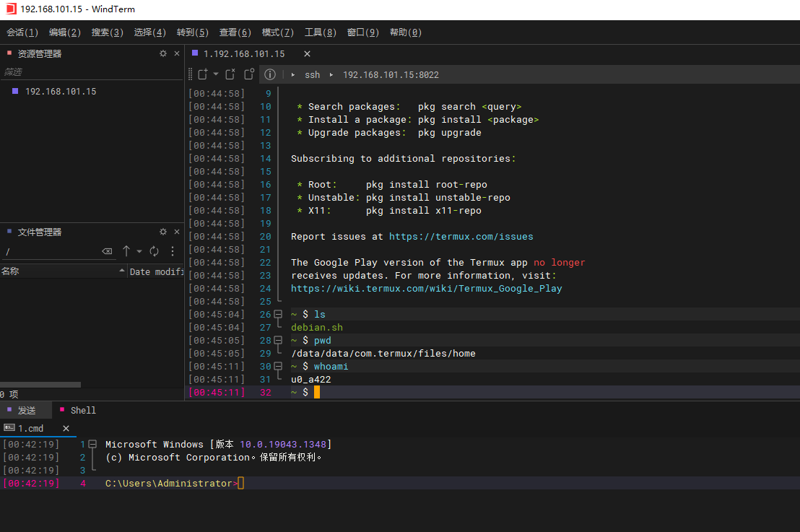
Task: Click the close session icon in terminal toolbar
Action: pyautogui.click(x=230, y=74)
